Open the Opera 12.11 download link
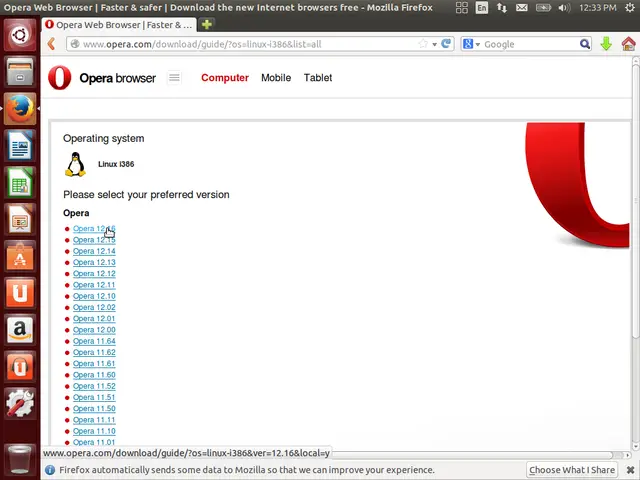Image resolution: width=640 pixels, height=480 pixels. [94, 285]
